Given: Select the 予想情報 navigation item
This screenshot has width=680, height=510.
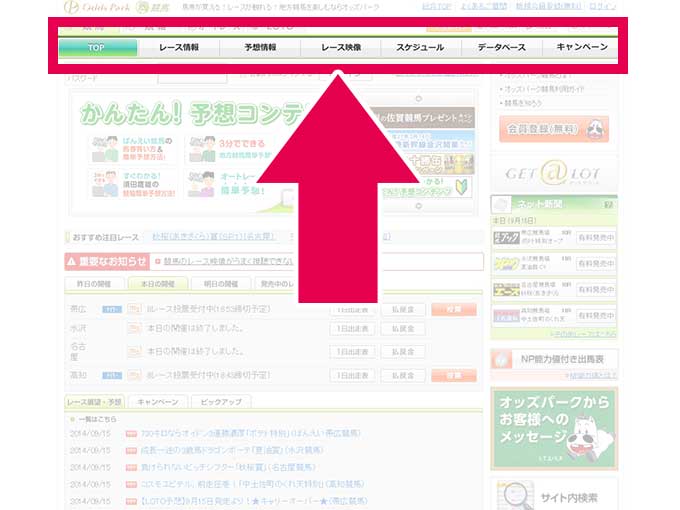Looking at the screenshot, I should pos(260,48).
